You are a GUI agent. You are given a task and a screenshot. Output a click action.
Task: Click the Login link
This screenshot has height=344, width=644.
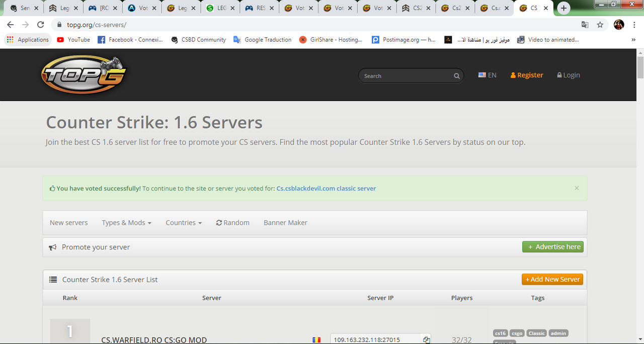(569, 75)
